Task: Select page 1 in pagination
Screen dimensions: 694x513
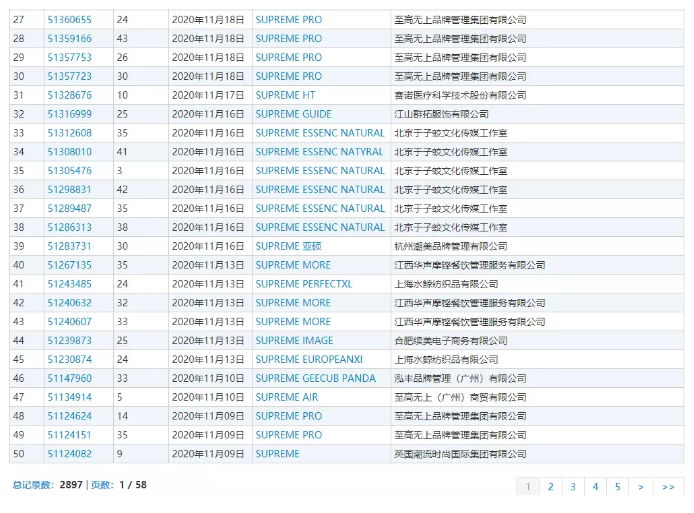Action: click(528, 487)
